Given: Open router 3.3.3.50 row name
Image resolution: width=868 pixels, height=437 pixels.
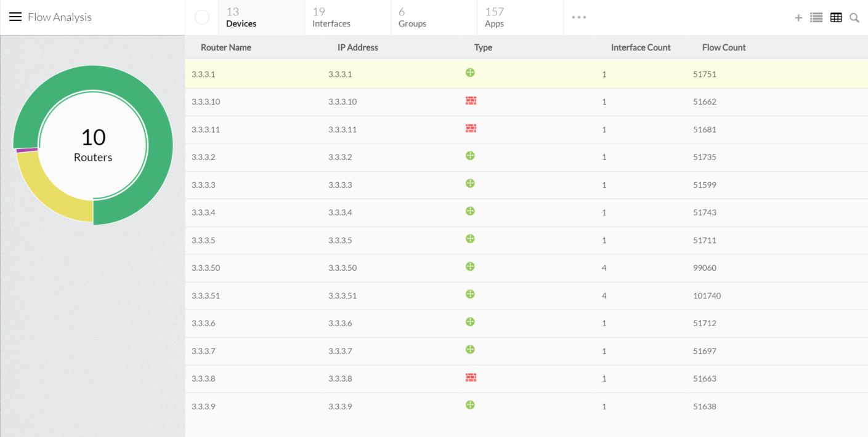Looking at the screenshot, I should (x=206, y=268).
